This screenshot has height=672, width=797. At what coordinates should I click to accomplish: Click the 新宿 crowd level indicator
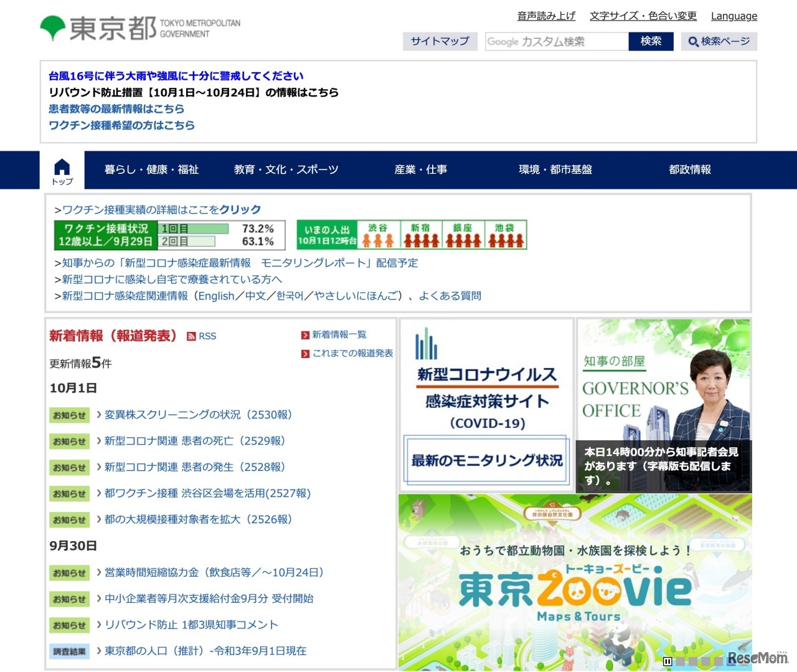[x=421, y=235]
